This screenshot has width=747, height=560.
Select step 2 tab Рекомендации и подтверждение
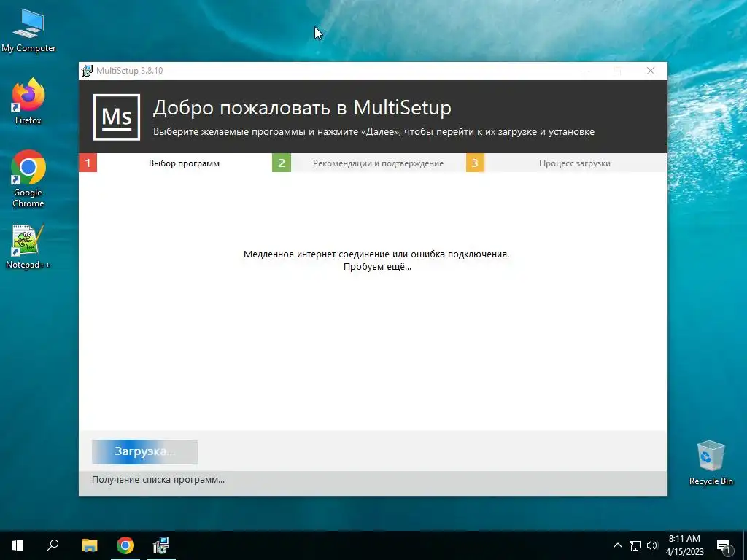(378, 163)
